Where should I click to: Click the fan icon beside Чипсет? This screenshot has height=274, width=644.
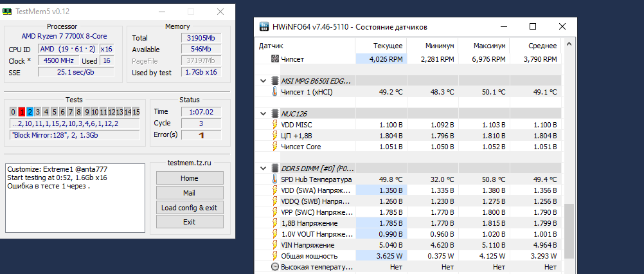(275, 59)
